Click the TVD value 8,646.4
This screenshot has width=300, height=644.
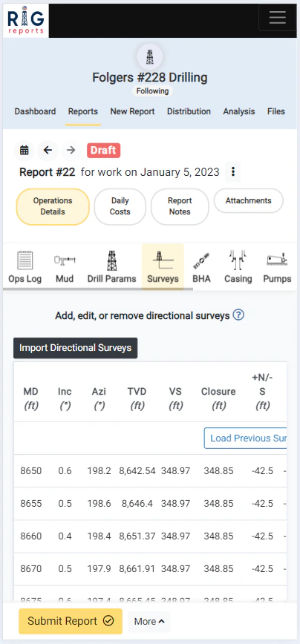(x=139, y=503)
